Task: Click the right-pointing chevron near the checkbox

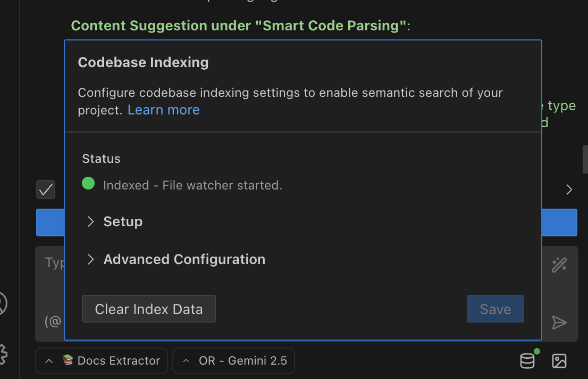Action: pos(569,189)
